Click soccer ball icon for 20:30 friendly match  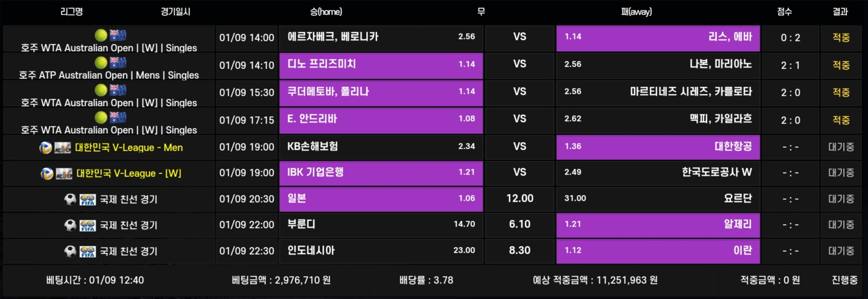[x=71, y=199]
